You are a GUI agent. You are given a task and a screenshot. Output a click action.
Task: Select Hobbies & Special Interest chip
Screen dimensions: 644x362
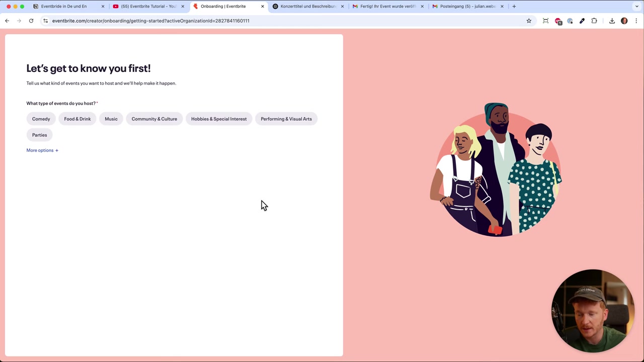coord(219,119)
